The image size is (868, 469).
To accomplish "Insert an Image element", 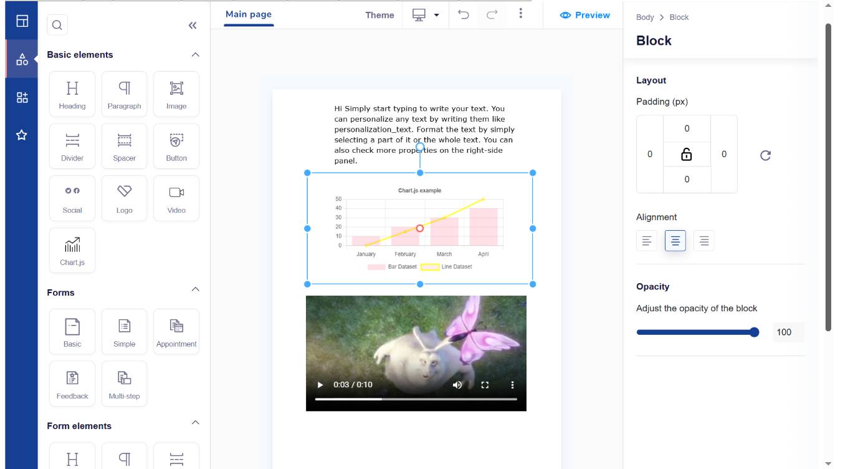I will (176, 94).
